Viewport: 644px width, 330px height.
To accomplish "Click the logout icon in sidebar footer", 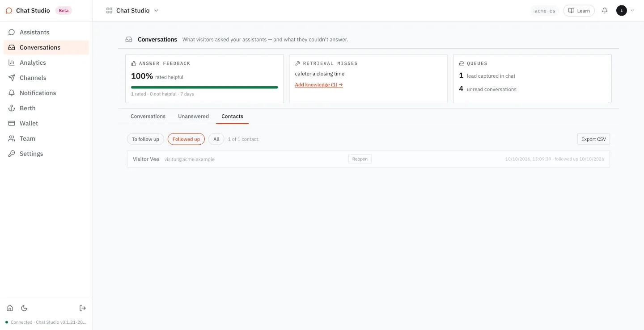I will click(83, 308).
